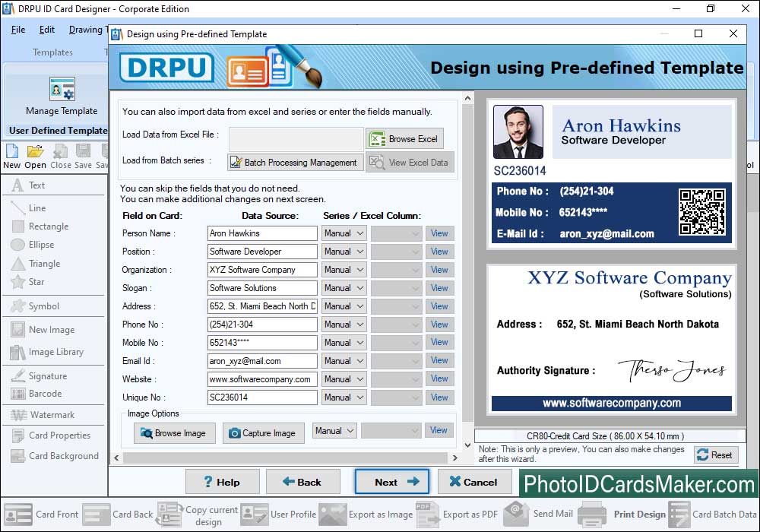Click the front card preview thumbnail
The image size is (760, 532).
point(612,174)
